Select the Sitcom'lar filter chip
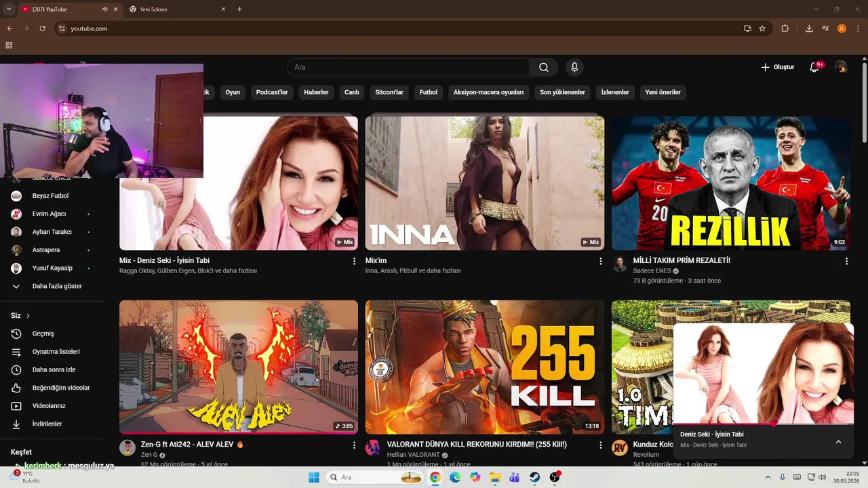This screenshot has width=868, height=488. 389,92
